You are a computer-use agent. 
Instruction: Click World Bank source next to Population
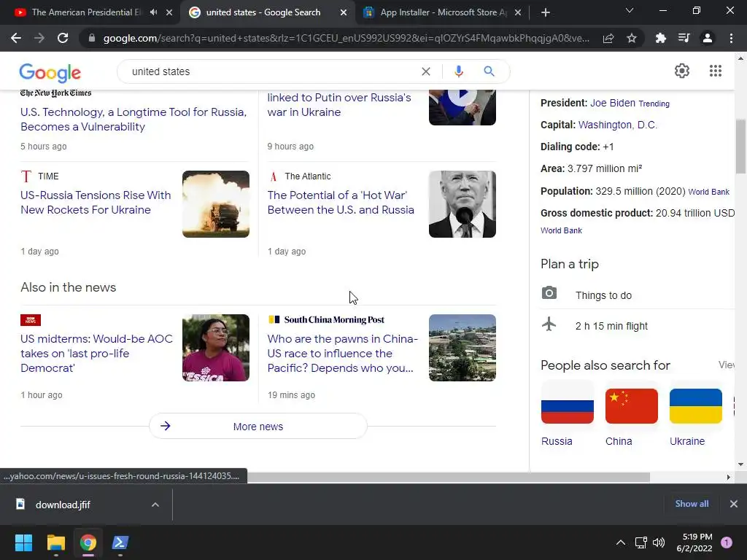[x=709, y=192]
